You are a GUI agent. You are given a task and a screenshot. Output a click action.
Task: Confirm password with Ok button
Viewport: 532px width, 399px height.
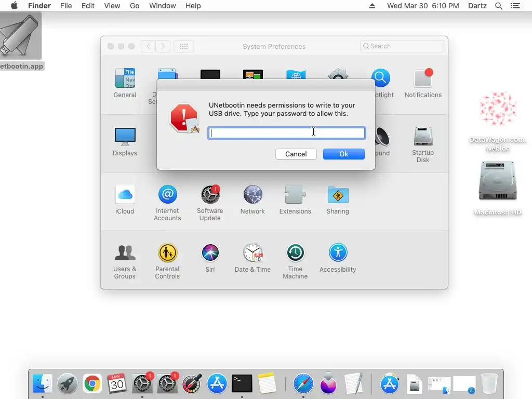[x=344, y=154]
